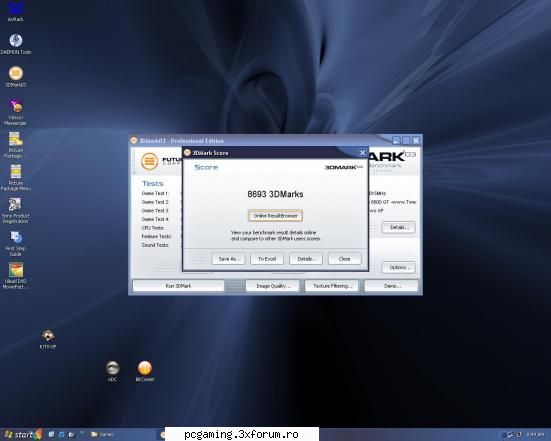Click the '8693 3DMarks' score text
Screen dimensions: 551x441
(275, 194)
